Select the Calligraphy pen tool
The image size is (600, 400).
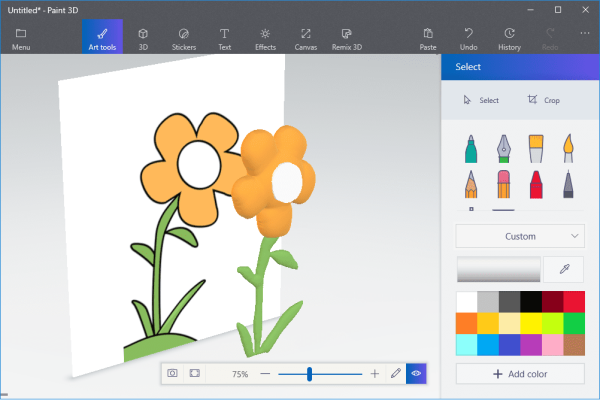(x=503, y=149)
